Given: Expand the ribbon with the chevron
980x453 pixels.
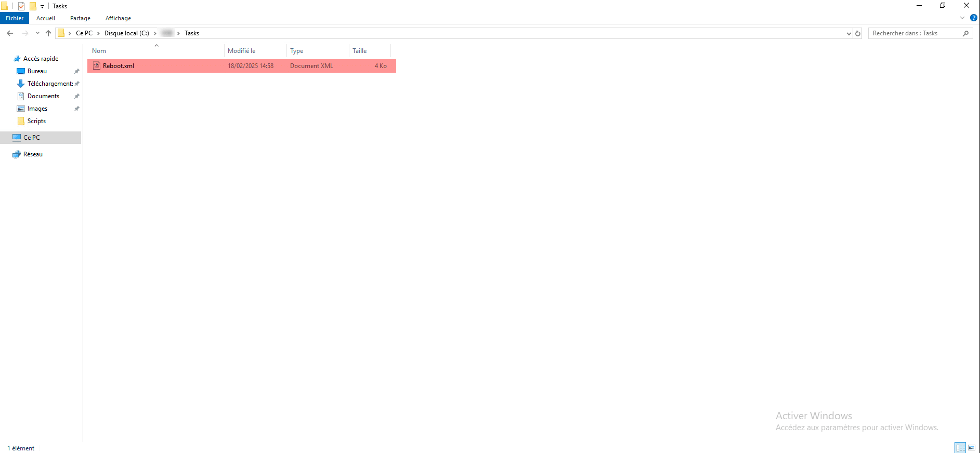Looking at the screenshot, I should point(962,18).
